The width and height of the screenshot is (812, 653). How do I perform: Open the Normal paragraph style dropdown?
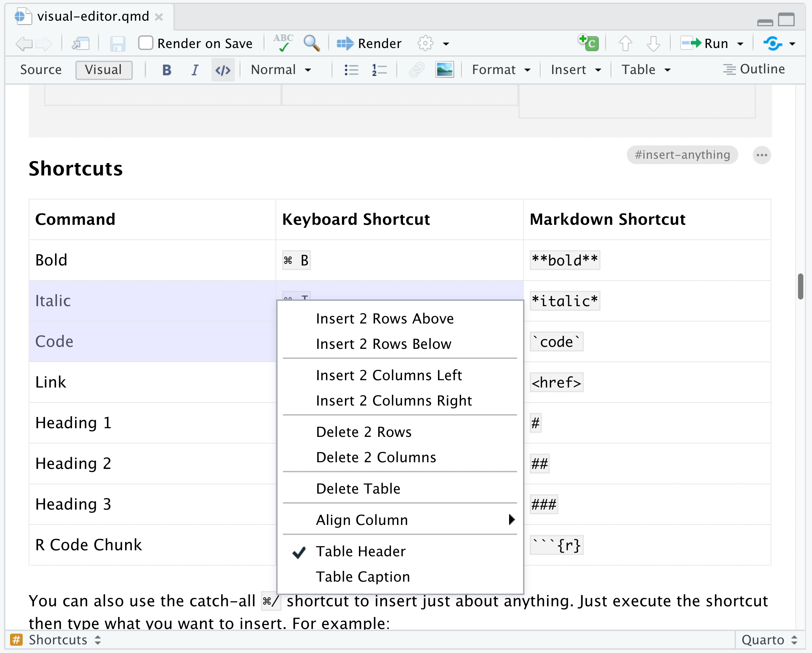[x=281, y=70]
